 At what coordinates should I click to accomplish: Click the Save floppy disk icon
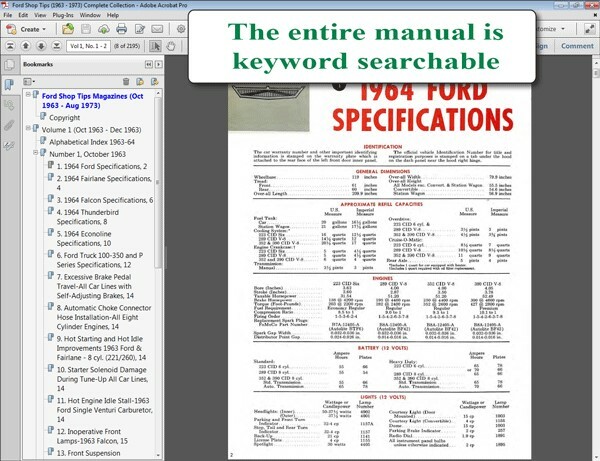pyautogui.click(x=86, y=29)
